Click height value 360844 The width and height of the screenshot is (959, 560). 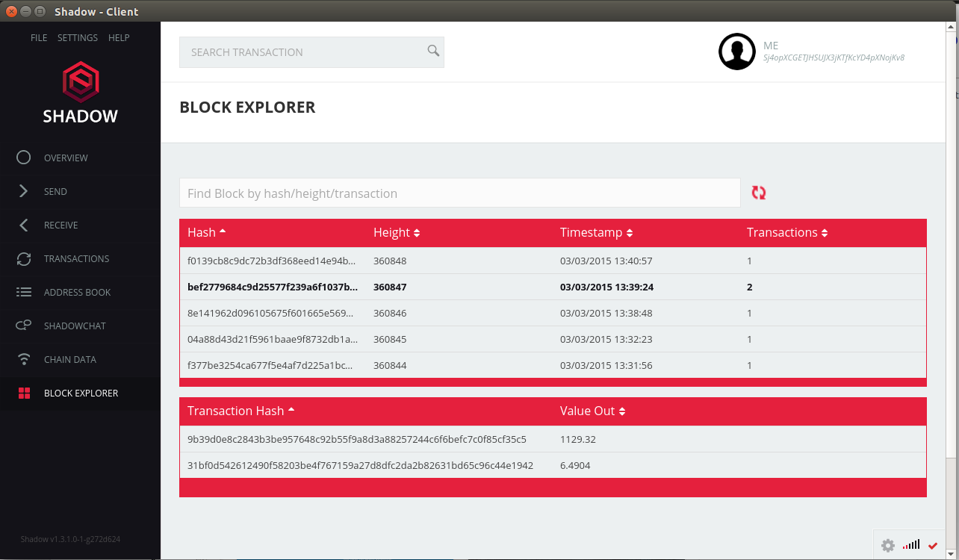(390, 365)
